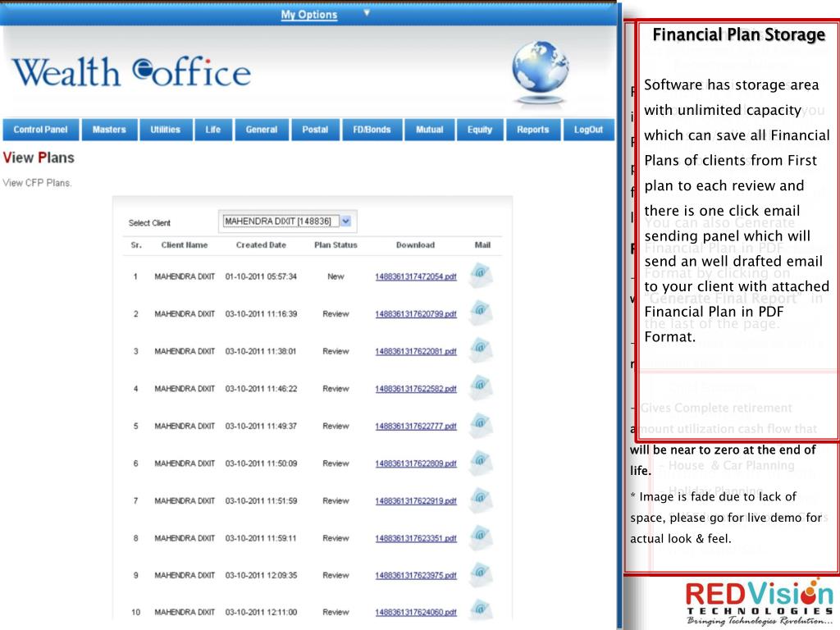Click the Sr. column header
The height and width of the screenshot is (630, 840).
pyautogui.click(x=136, y=244)
